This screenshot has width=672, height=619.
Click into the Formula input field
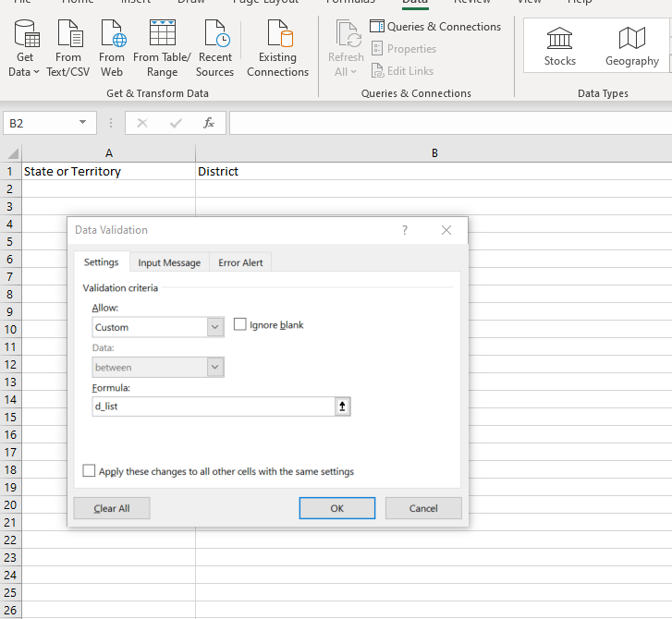coord(213,407)
